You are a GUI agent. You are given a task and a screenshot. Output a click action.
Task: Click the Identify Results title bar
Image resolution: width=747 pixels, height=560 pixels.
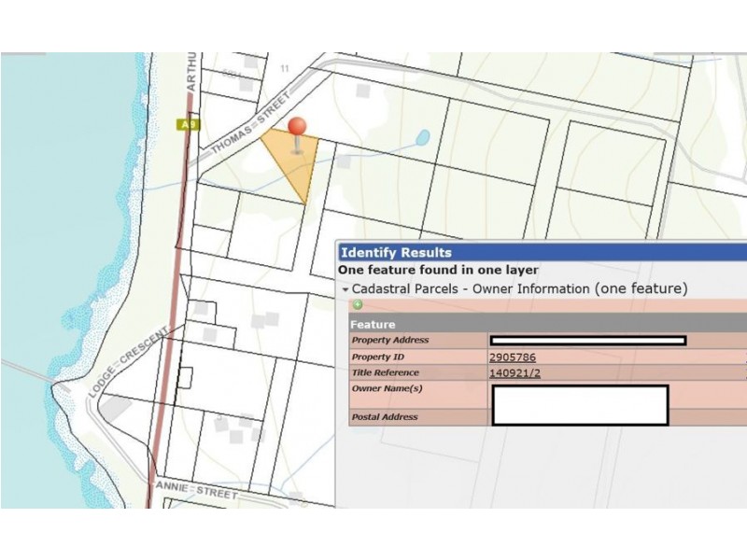543,252
